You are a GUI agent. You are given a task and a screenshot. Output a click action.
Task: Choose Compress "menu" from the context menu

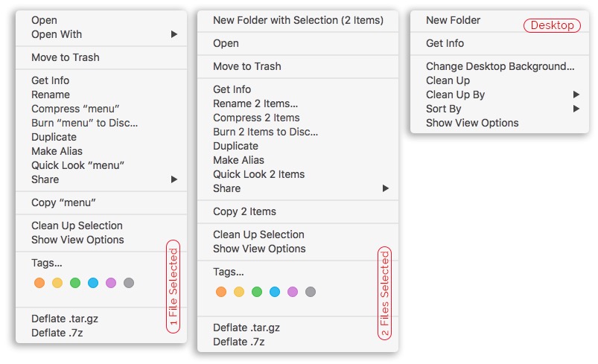[x=75, y=109]
